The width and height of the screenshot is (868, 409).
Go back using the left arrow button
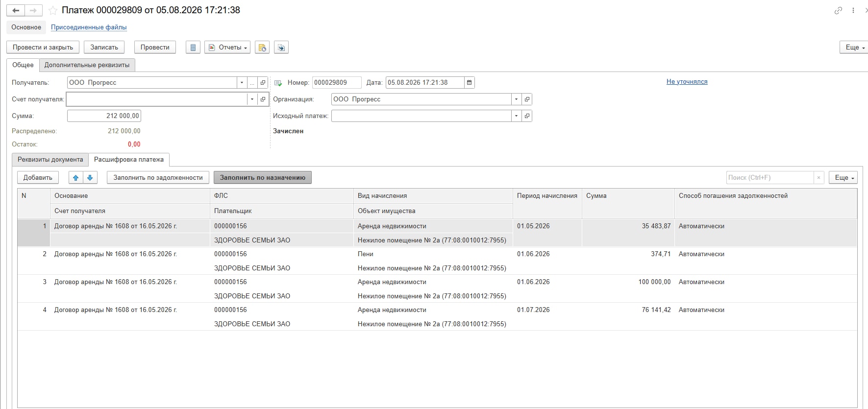(x=16, y=10)
